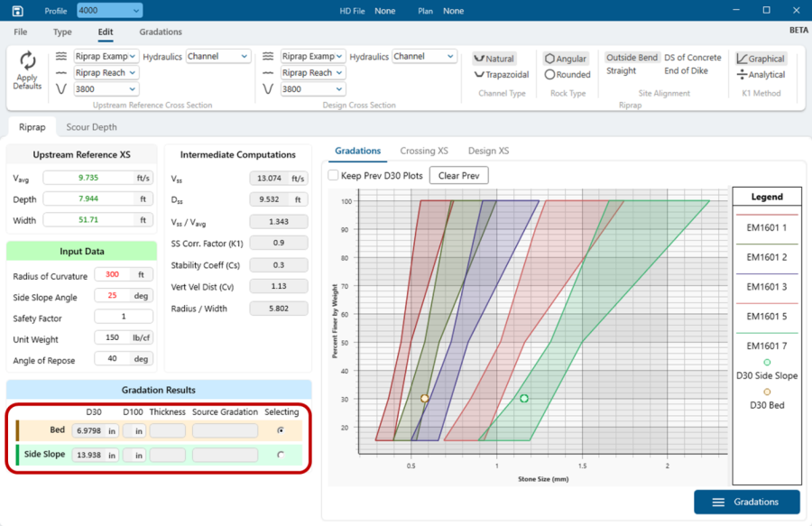The height and width of the screenshot is (526, 812).
Task: Select the Bed gradation radio button
Action: click(281, 430)
